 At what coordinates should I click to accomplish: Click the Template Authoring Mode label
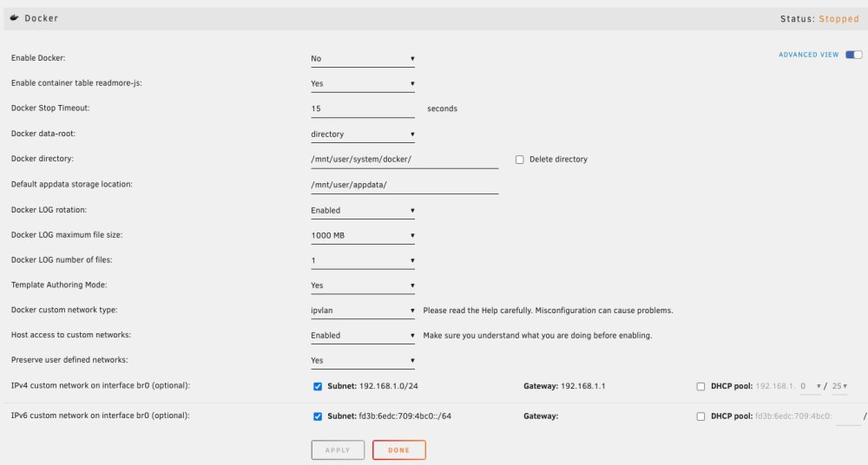(59, 285)
